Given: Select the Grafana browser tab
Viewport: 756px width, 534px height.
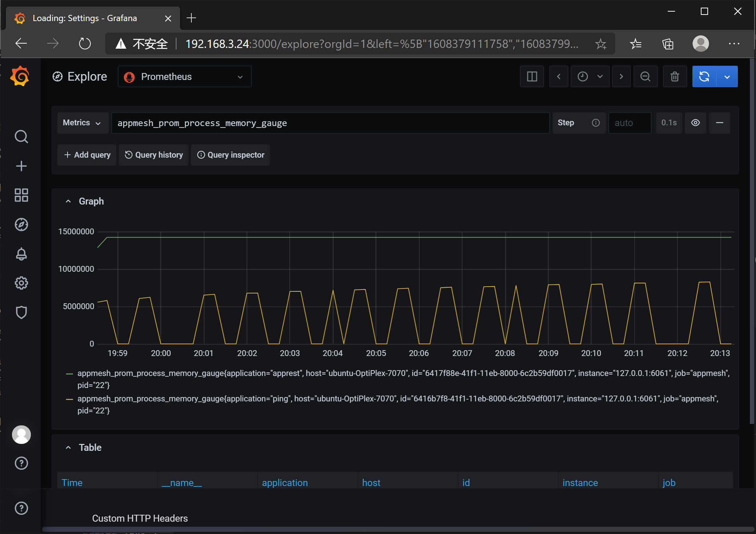Looking at the screenshot, I should [85, 18].
